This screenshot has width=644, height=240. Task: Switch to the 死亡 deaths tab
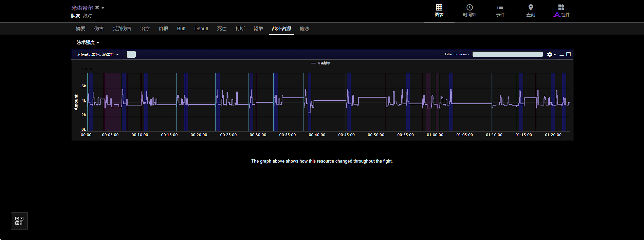[222, 29]
